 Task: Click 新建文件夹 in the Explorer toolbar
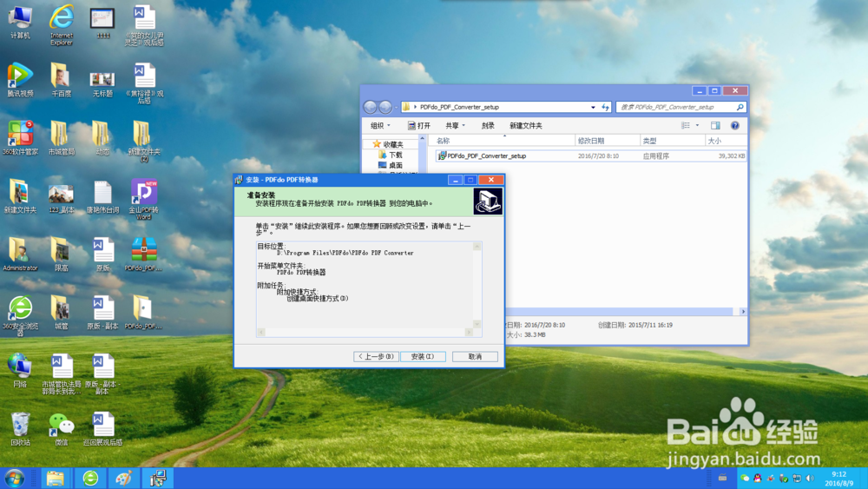(x=525, y=126)
